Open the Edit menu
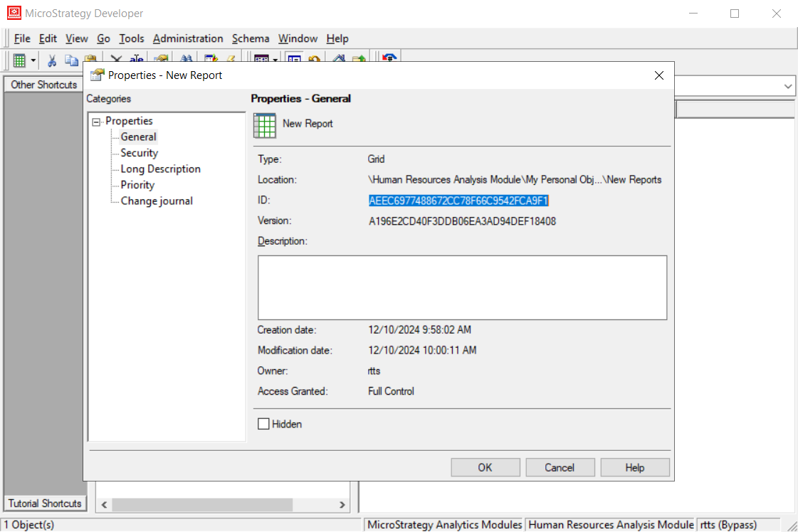798x532 pixels. click(x=48, y=38)
